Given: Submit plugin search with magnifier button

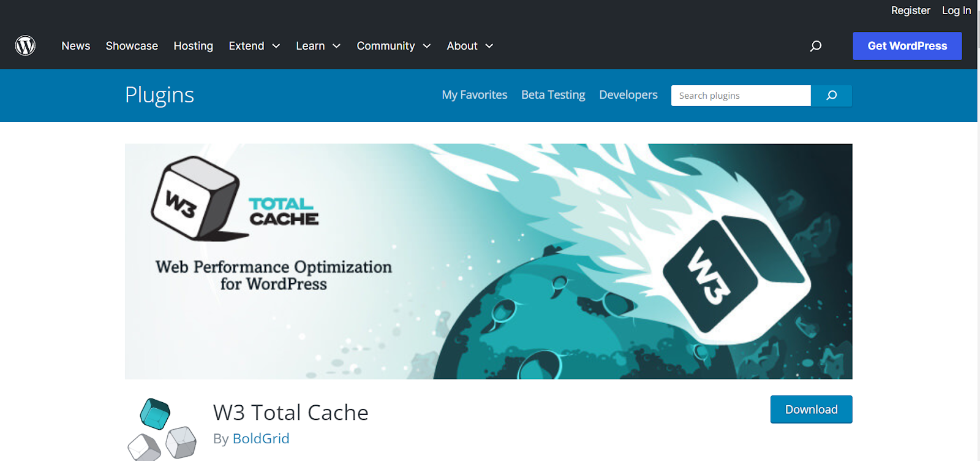Looking at the screenshot, I should click(831, 96).
